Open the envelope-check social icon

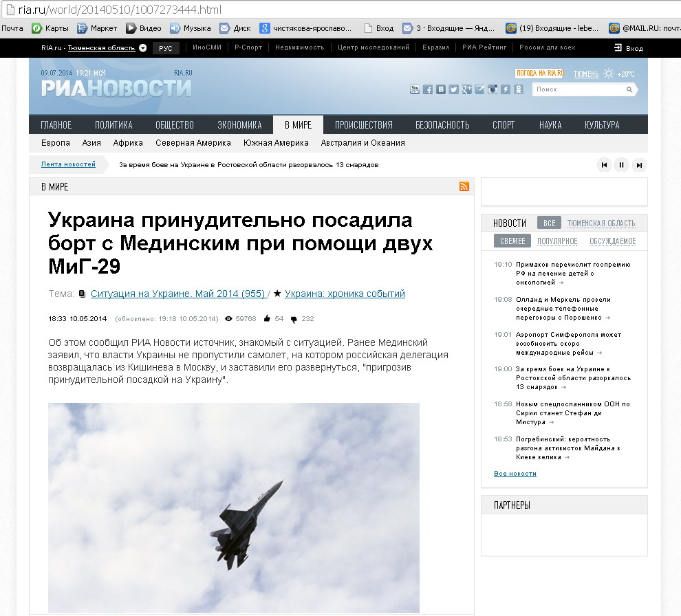(479, 89)
